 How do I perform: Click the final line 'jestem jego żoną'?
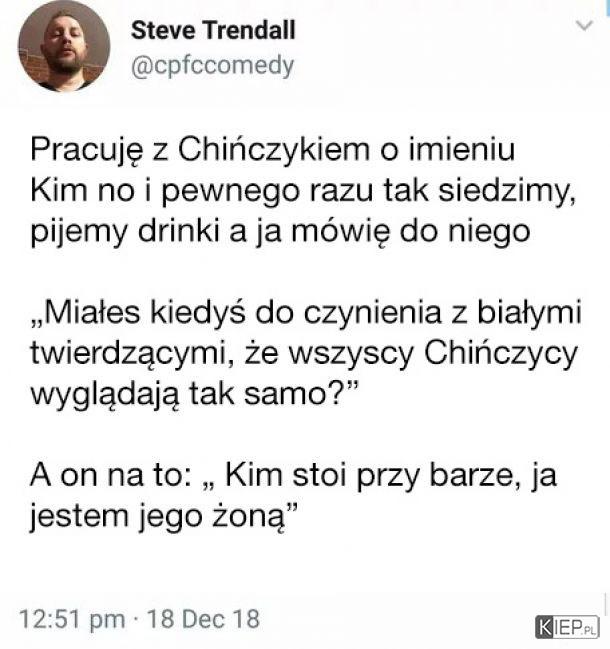[x=164, y=517]
